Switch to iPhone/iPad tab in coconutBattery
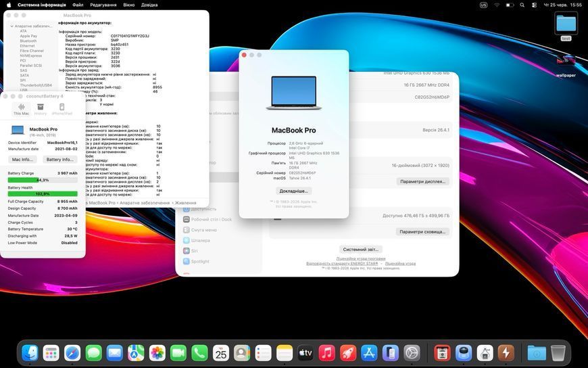 pyautogui.click(x=62, y=110)
